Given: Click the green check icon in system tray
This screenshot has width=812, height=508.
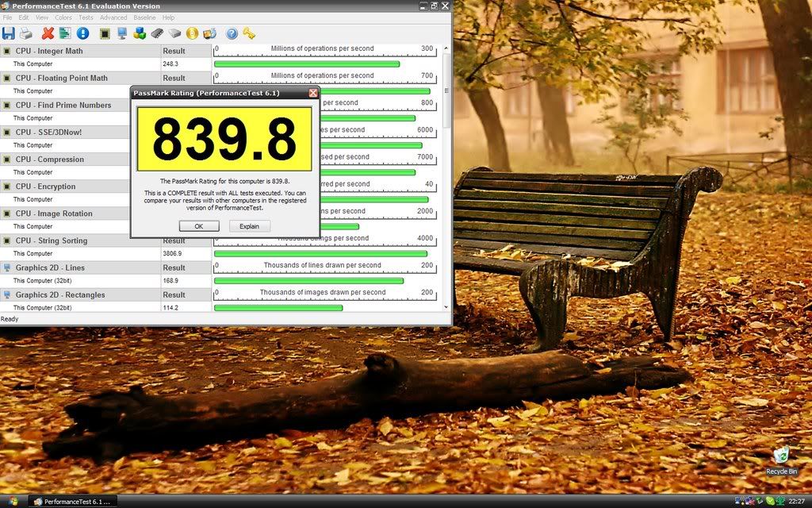Looking at the screenshot, I should coord(770,502).
